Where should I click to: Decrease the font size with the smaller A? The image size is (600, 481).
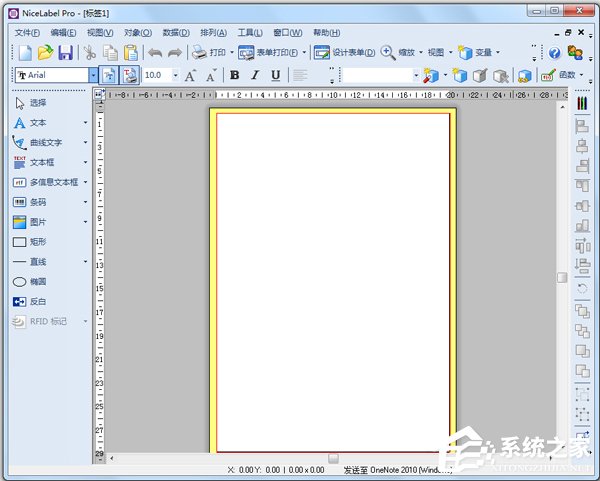click(211, 75)
